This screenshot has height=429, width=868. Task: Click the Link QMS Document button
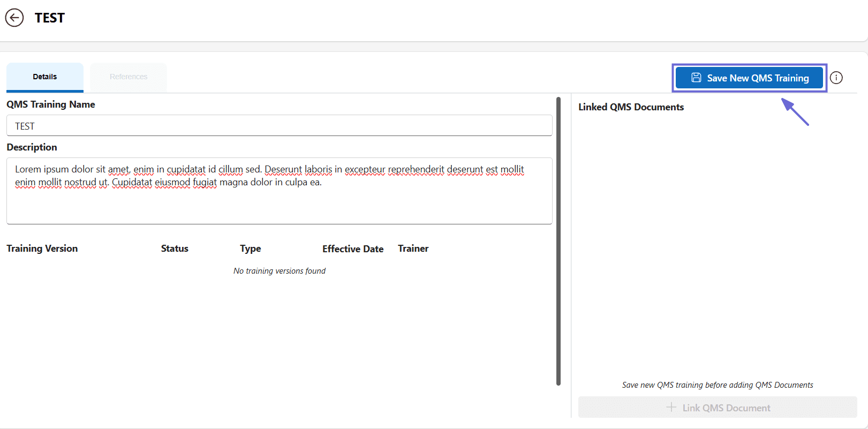[718, 408]
